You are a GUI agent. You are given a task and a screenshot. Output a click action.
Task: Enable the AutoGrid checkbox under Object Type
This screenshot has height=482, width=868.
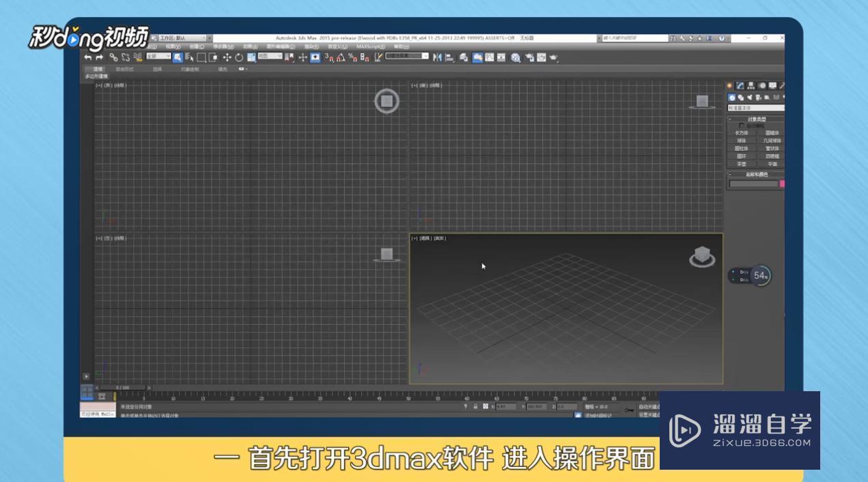pos(742,126)
